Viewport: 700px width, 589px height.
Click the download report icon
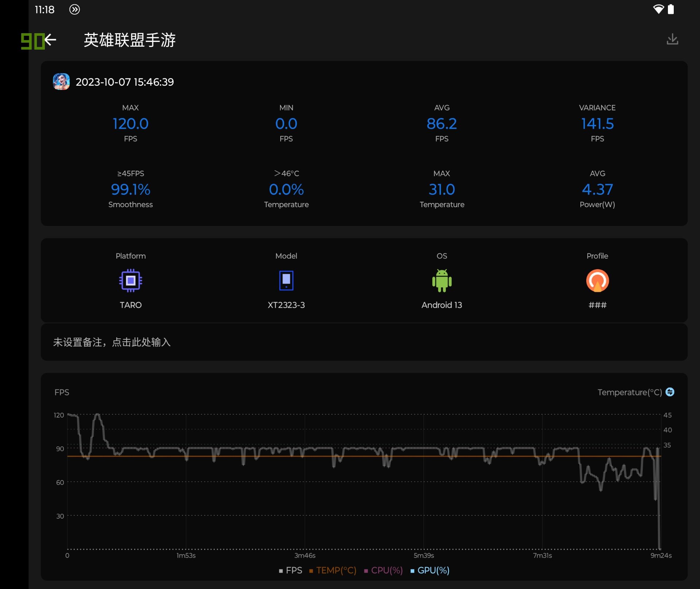coord(672,39)
